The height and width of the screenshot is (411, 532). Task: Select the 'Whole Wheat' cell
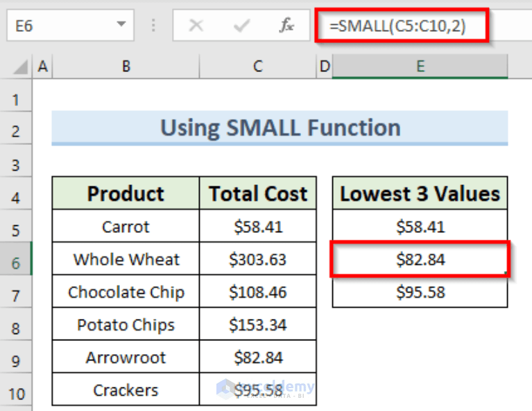[126, 259]
